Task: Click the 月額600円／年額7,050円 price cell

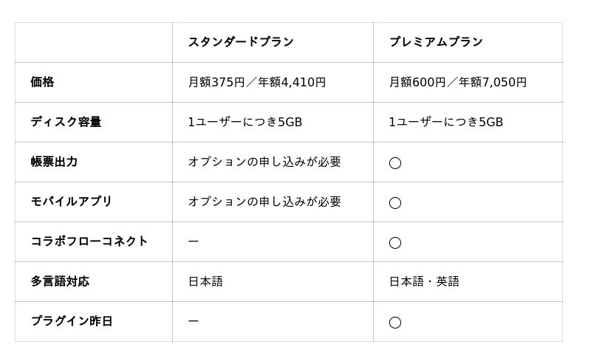Action: pyautogui.click(x=458, y=82)
